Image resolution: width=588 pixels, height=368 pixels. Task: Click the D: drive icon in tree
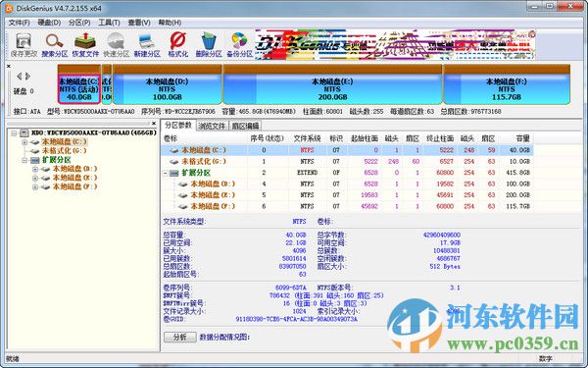45,169
